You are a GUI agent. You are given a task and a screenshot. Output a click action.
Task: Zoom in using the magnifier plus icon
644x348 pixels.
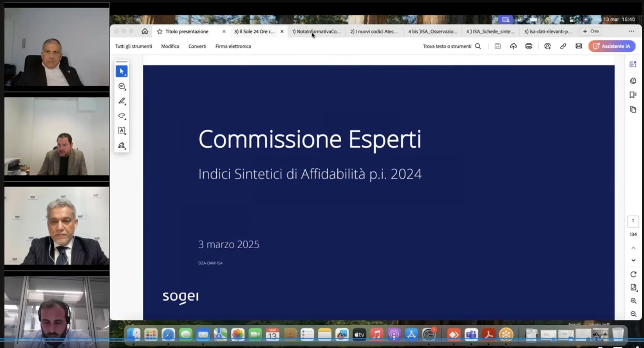point(633,301)
